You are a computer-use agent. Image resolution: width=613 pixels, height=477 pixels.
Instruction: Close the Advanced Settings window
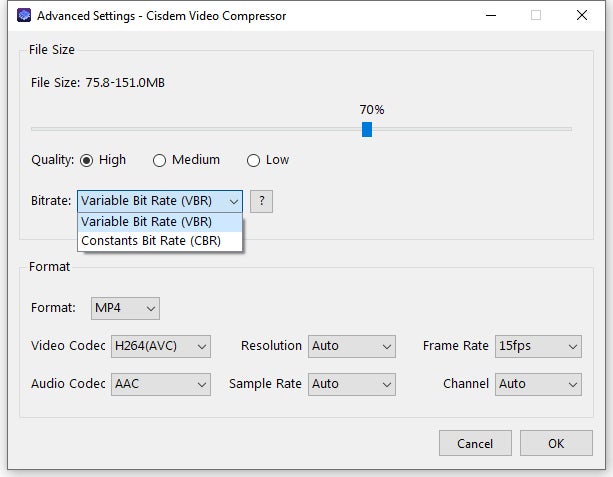582,15
